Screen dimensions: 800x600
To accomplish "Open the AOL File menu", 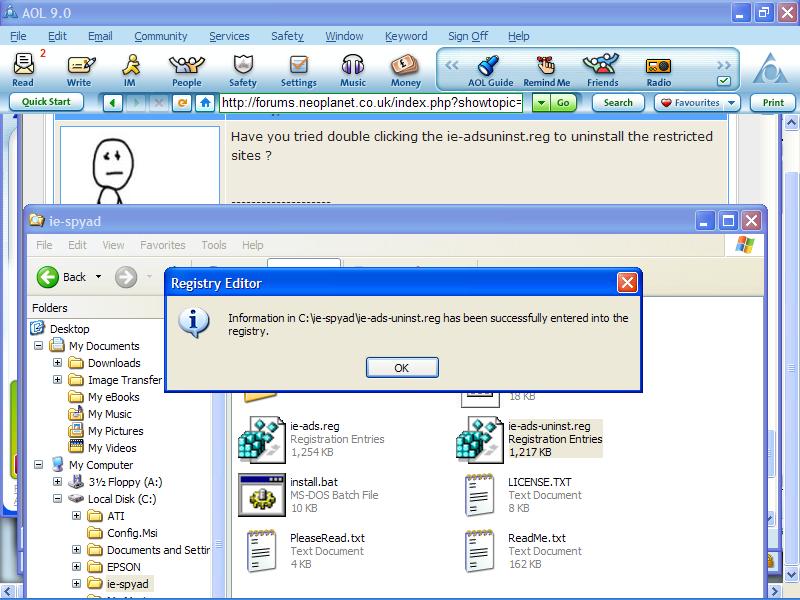I will pos(18,36).
